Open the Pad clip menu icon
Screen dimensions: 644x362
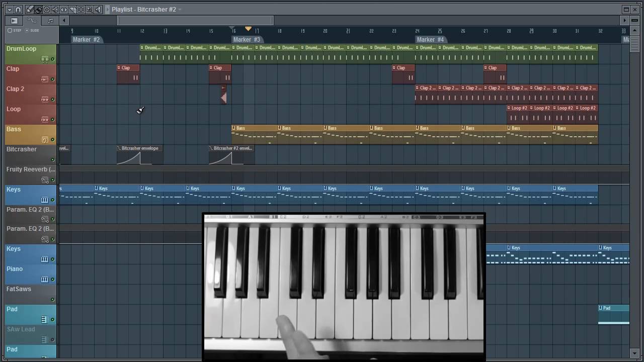click(601, 308)
